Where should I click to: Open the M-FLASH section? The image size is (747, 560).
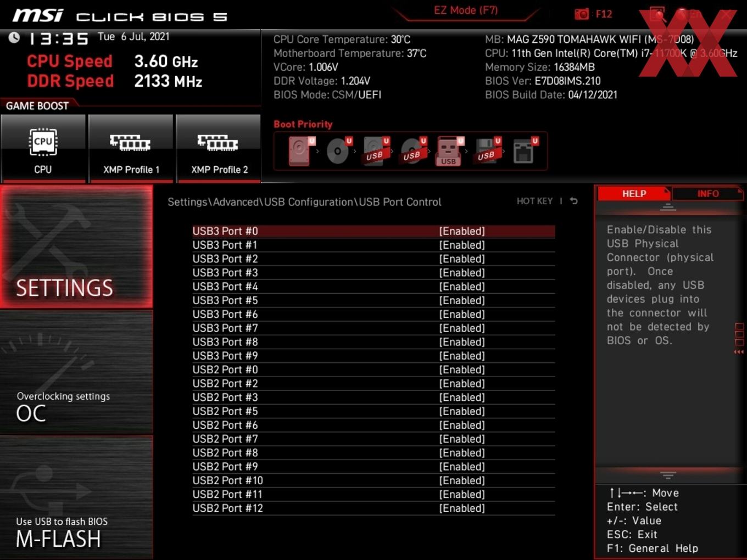point(76,498)
